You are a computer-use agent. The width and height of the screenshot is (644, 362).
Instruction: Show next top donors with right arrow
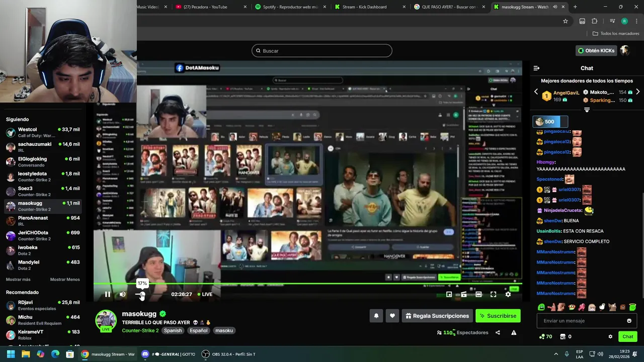(x=637, y=92)
